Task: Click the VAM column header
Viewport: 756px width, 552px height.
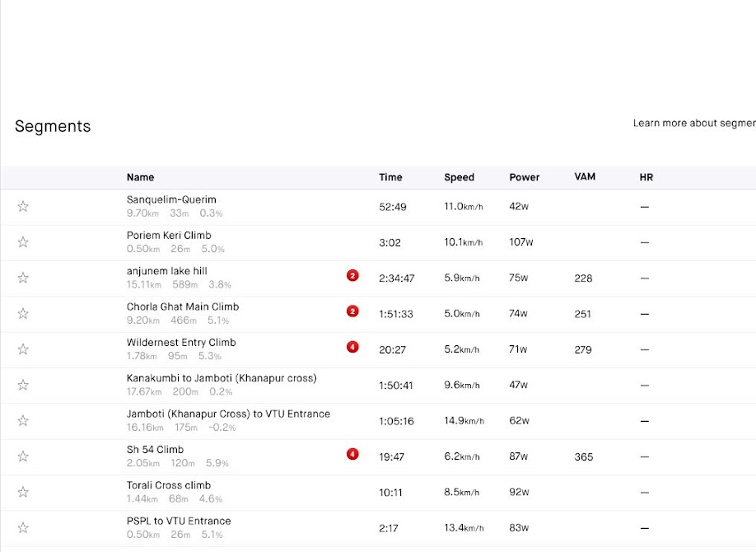Action: click(x=585, y=176)
